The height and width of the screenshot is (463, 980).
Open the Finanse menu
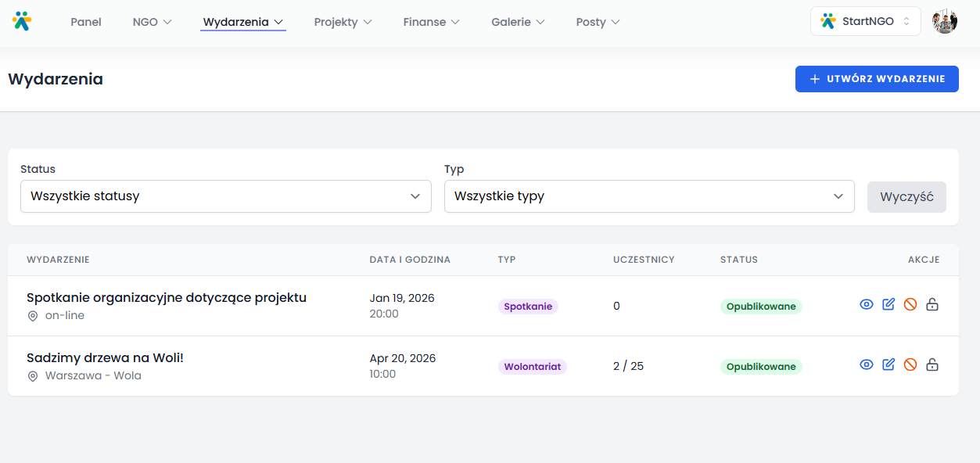[x=431, y=22]
